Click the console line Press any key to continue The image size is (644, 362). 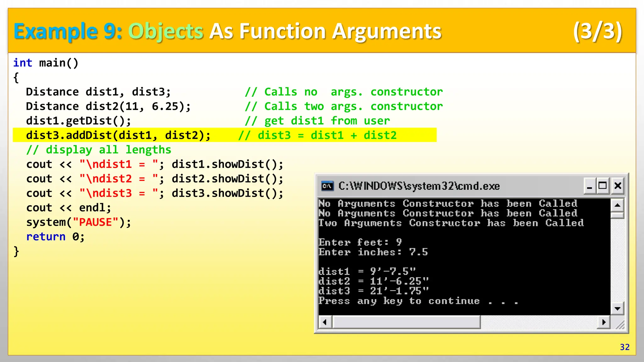click(419, 301)
